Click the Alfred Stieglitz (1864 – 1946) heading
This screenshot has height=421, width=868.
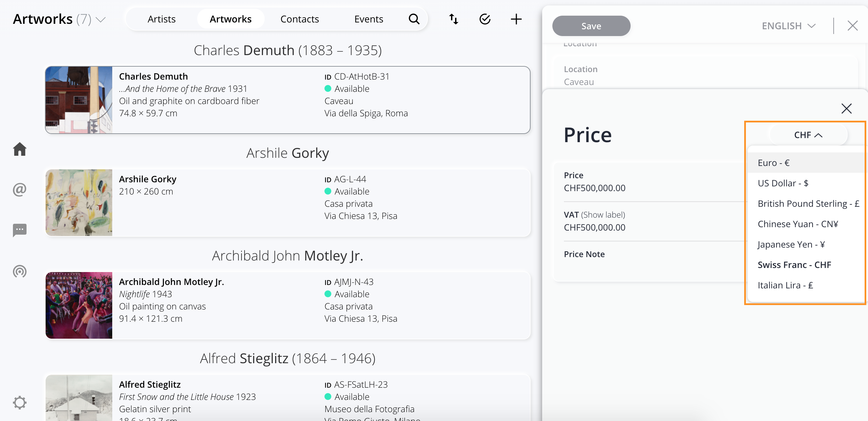288,358
